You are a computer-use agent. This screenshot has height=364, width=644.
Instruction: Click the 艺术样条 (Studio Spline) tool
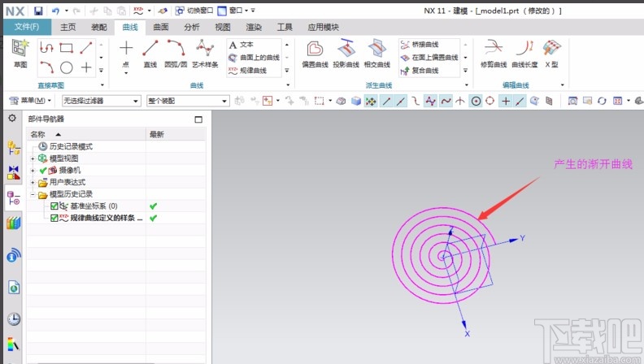pyautogui.click(x=205, y=54)
